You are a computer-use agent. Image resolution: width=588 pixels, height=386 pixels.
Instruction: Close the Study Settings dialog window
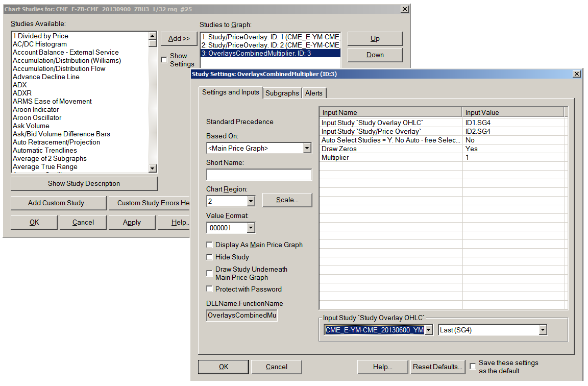[577, 74]
